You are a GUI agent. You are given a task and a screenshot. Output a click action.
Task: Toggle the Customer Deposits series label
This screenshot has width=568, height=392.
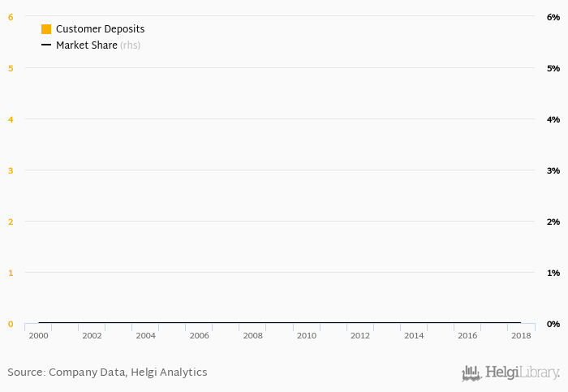(x=100, y=29)
